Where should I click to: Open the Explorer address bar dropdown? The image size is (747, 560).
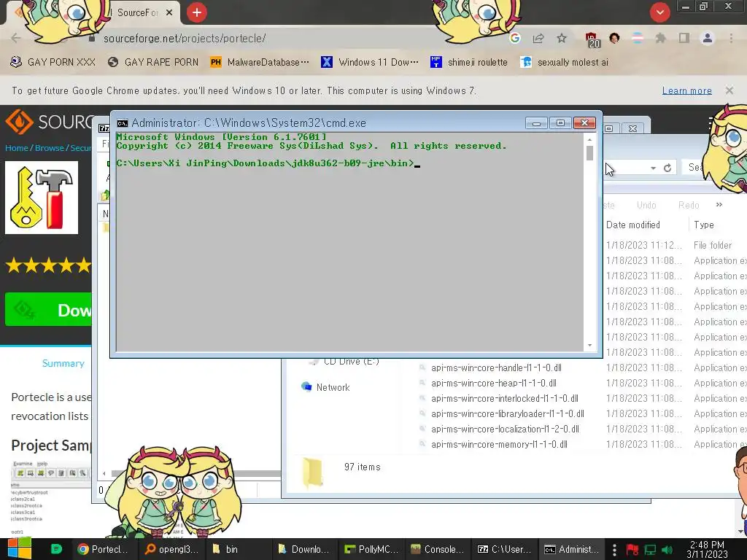(x=653, y=168)
